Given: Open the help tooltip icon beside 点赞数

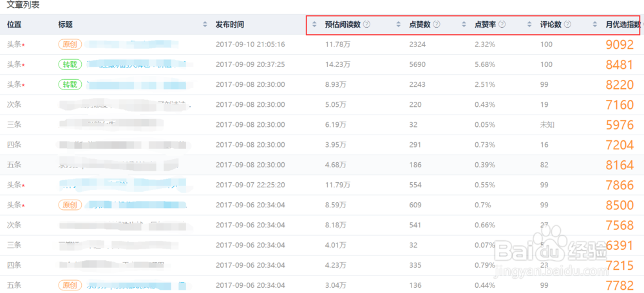Looking at the screenshot, I should click(437, 24).
